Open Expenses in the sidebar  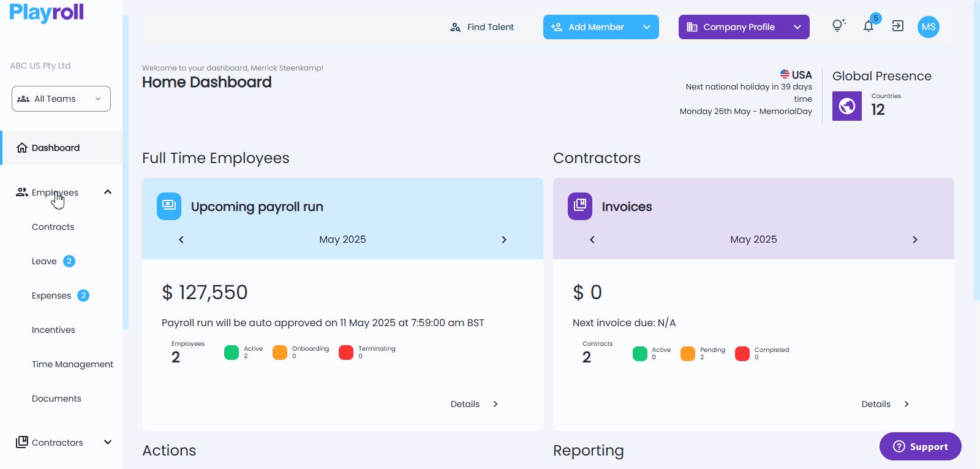pyautogui.click(x=51, y=296)
